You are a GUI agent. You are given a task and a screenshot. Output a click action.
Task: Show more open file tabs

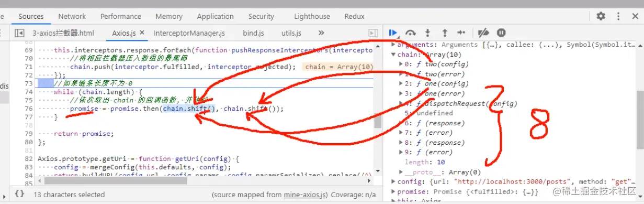pyautogui.click(x=321, y=33)
